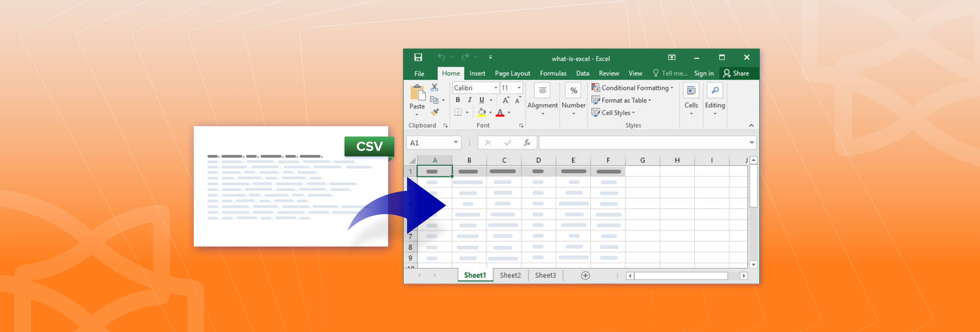Click the Enter checkmark in formula bar
This screenshot has height=332, width=980.
coord(508,143)
